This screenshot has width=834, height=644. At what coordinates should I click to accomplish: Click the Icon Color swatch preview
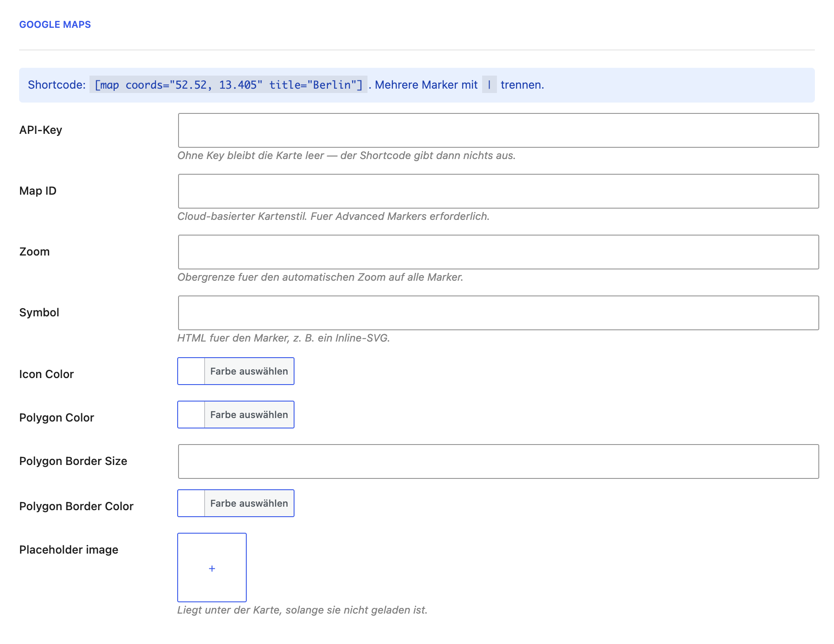point(191,371)
